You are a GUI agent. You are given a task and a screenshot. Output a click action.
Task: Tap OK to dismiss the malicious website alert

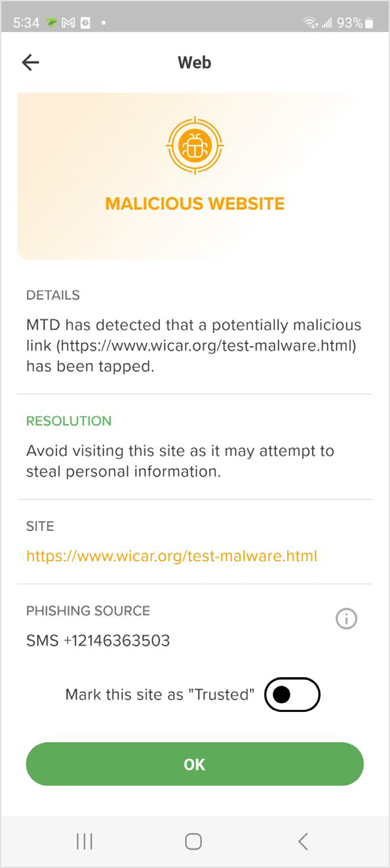click(x=194, y=764)
